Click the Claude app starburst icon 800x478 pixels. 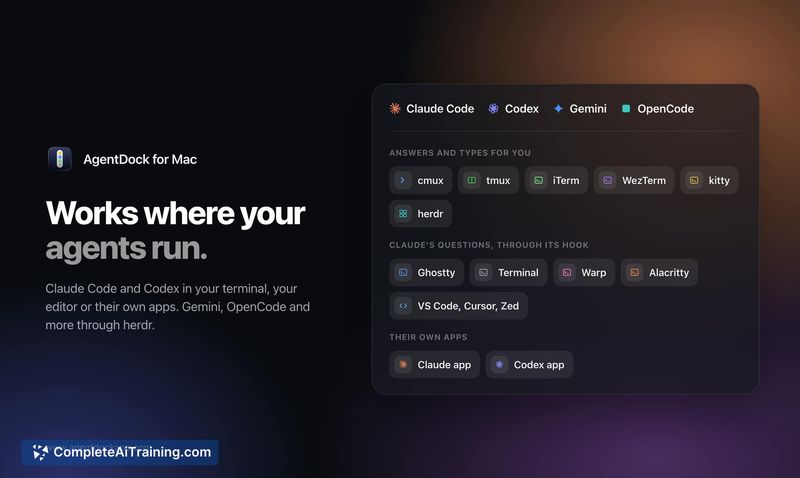click(403, 365)
